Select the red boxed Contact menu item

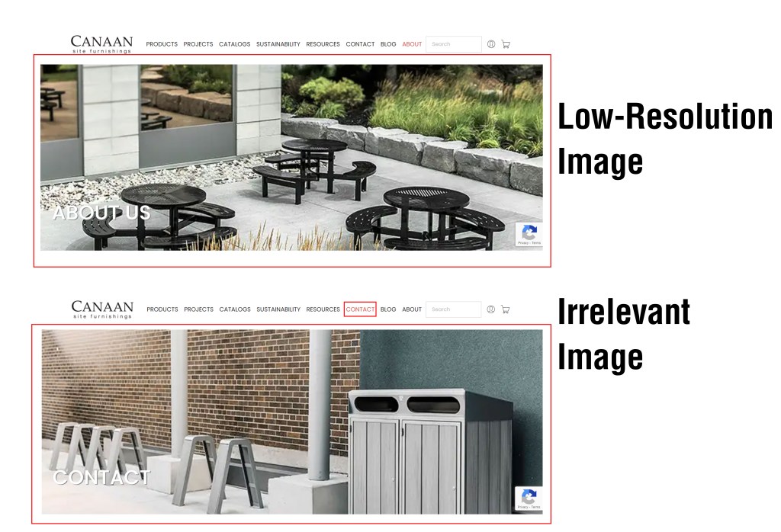pos(360,309)
